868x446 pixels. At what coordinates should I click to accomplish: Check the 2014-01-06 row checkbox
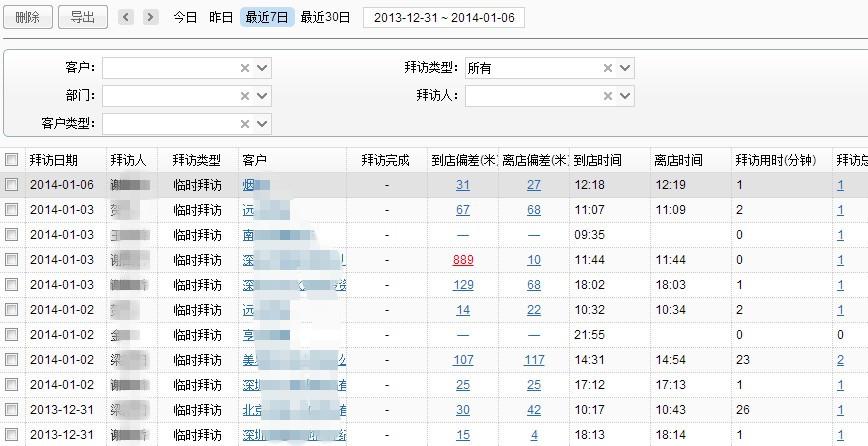click(x=11, y=185)
